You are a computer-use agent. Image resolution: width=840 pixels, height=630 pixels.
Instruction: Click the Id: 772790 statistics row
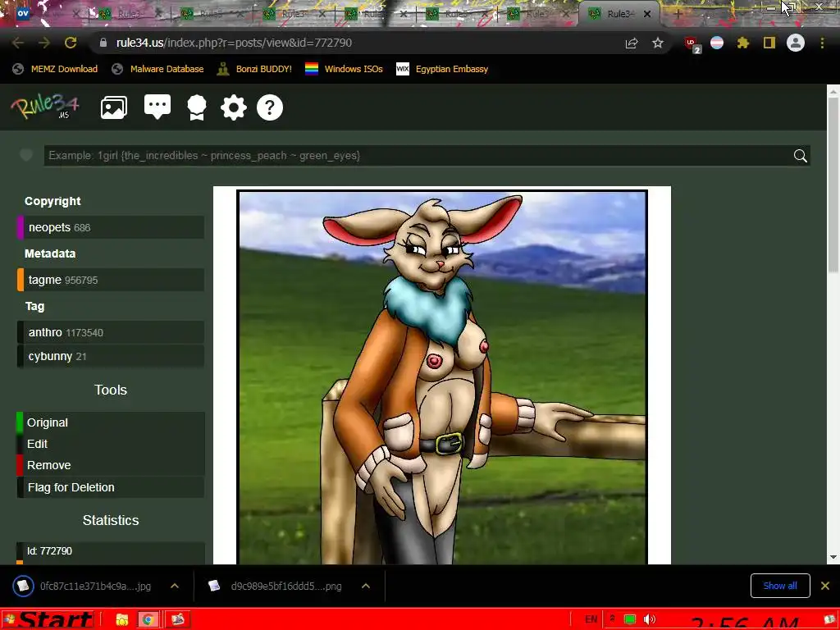[x=111, y=552]
